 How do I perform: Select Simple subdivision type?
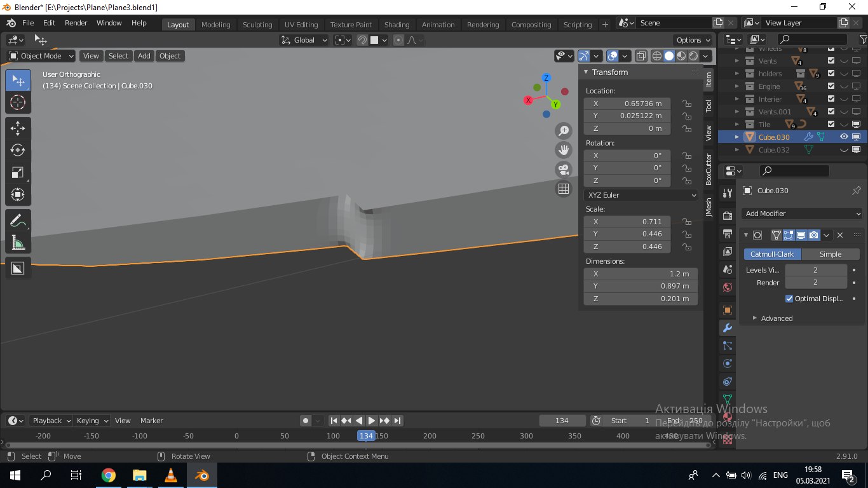pos(830,254)
